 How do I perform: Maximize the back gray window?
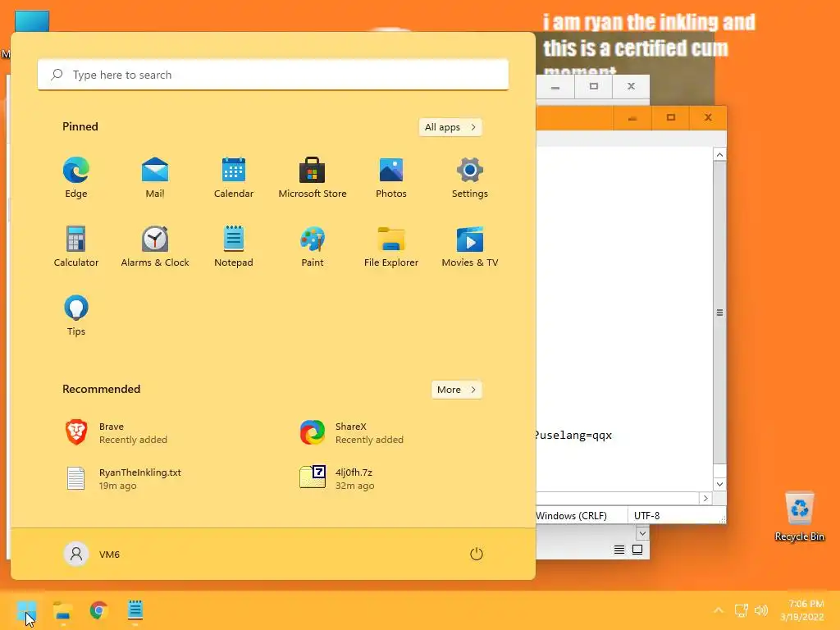click(x=594, y=86)
